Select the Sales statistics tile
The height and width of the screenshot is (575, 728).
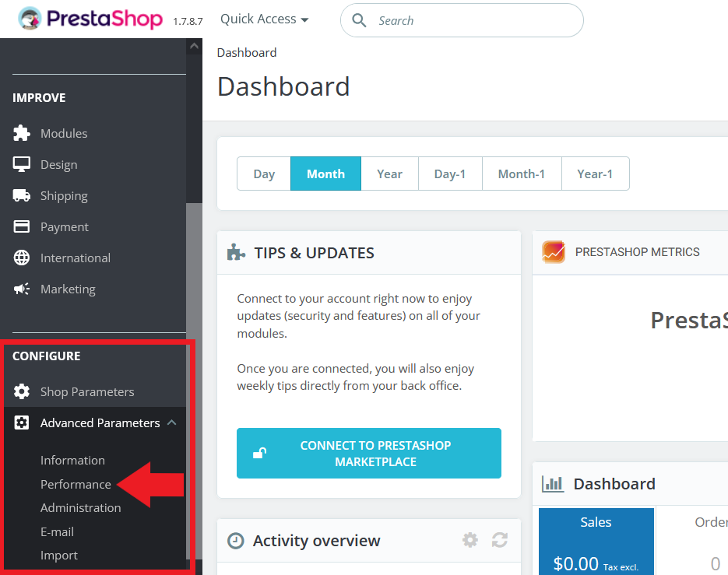(596, 542)
